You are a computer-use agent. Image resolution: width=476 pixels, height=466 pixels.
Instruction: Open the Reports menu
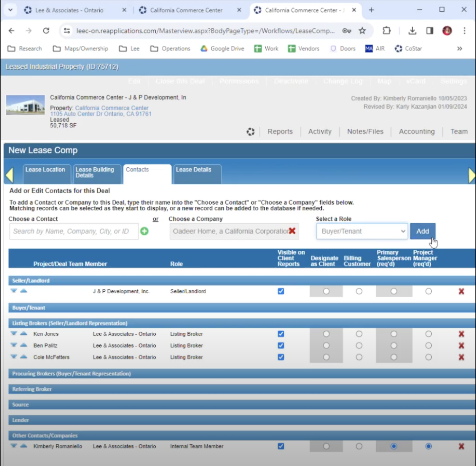[x=280, y=131]
